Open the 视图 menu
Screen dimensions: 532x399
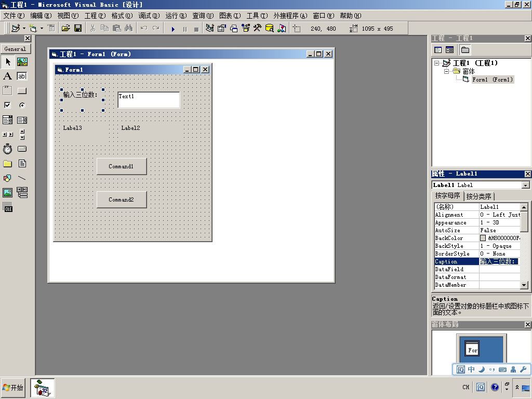pos(68,16)
